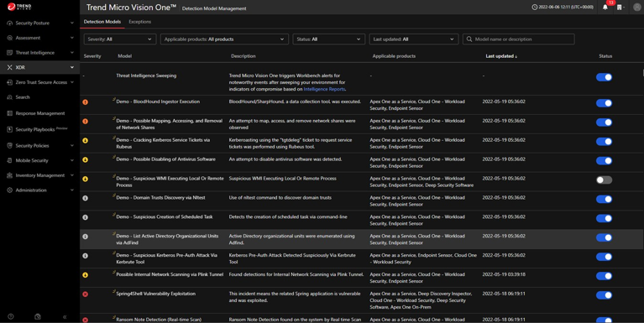Open the Applicable products filter dropdown
Viewport: 644px width, 323px height.
click(224, 39)
